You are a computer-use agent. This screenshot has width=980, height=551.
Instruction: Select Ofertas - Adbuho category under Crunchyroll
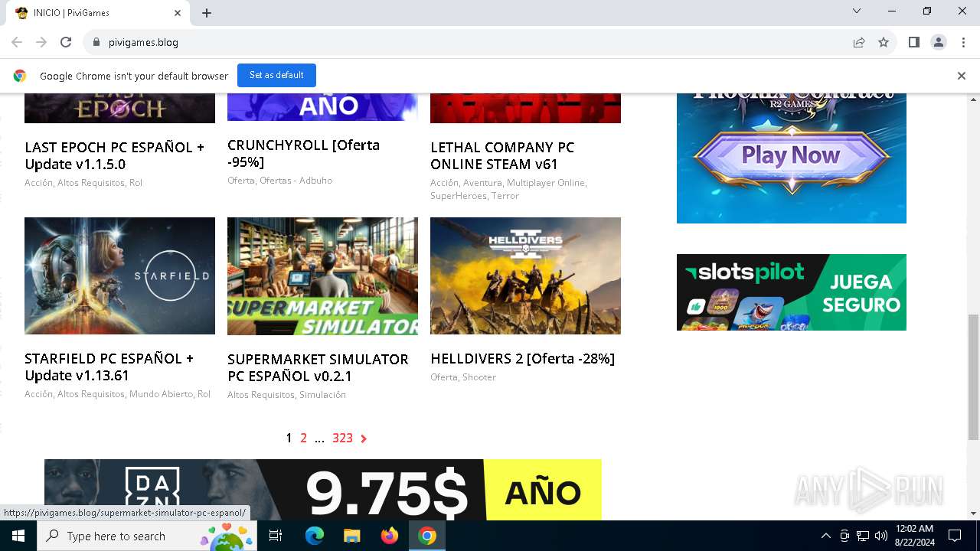[x=296, y=181]
